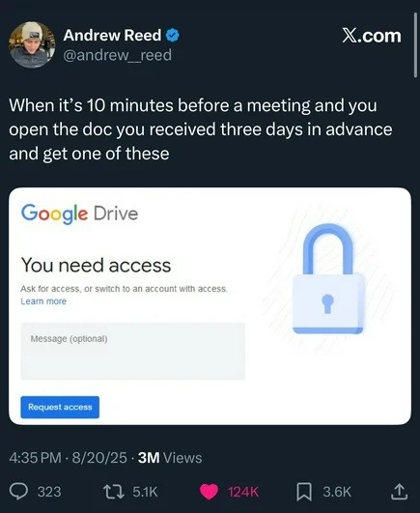This screenshot has width=420, height=513.
Task: Open the @andrew__reed handle
Action: pos(118,55)
